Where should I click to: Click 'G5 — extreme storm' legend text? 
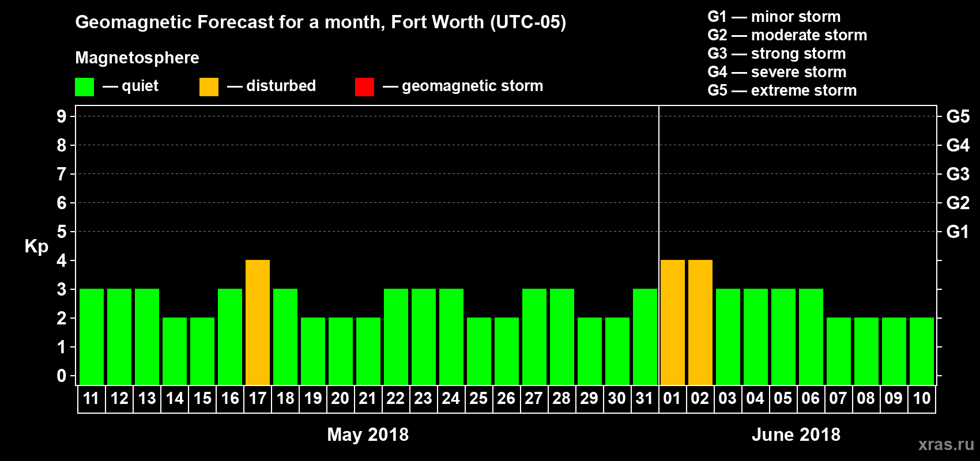pyautogui.click(x=782, y=90)
